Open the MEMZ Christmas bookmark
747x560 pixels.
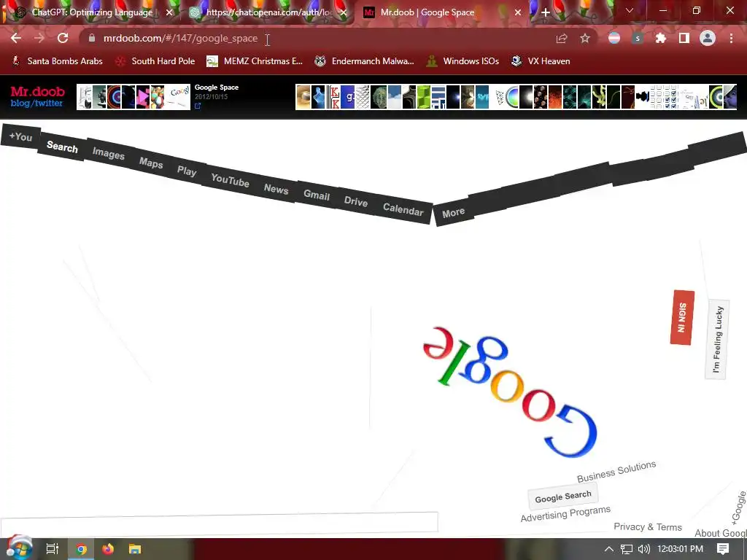pyautogui.click(x=255, y=61)
